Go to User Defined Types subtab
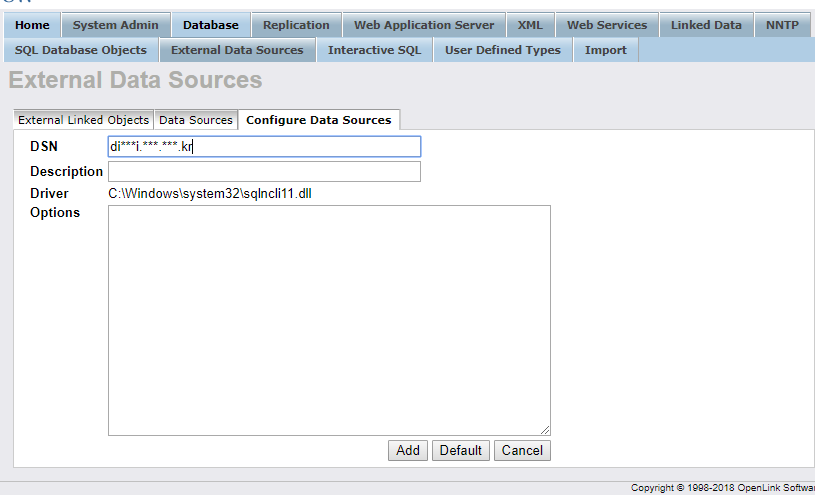This screenshot has width=815, height=495. tap(502, 50)
